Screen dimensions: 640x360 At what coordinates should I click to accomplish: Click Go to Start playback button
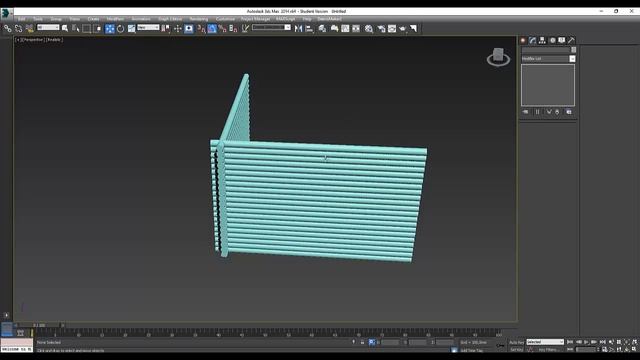coord(570,342)
